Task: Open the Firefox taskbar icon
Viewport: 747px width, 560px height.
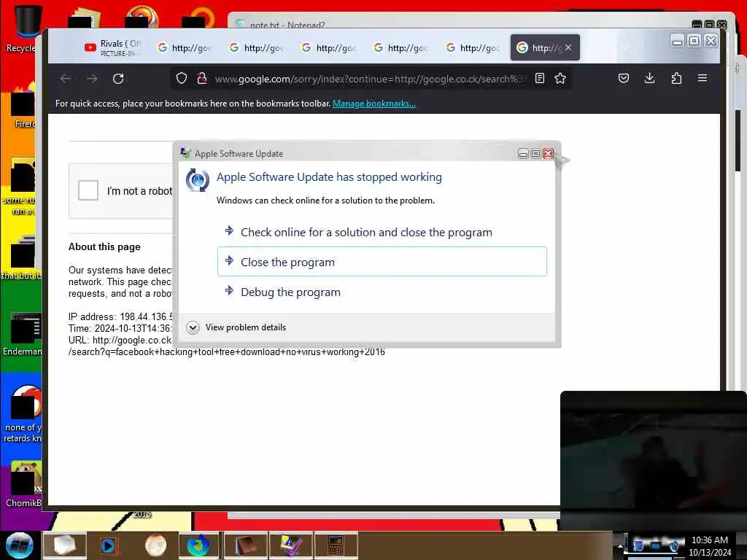Action: point(198,545)
